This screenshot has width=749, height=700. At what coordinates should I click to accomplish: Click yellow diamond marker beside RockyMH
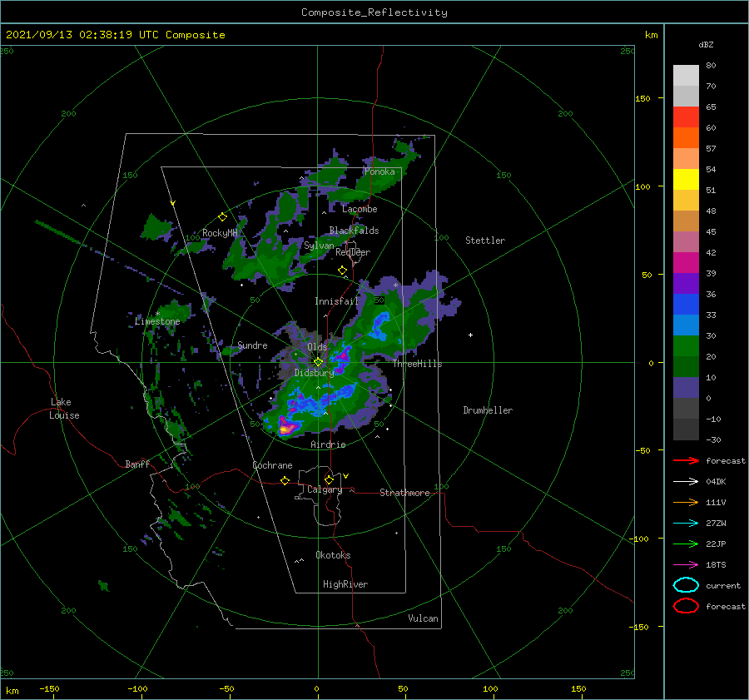(x=222, y=217)
